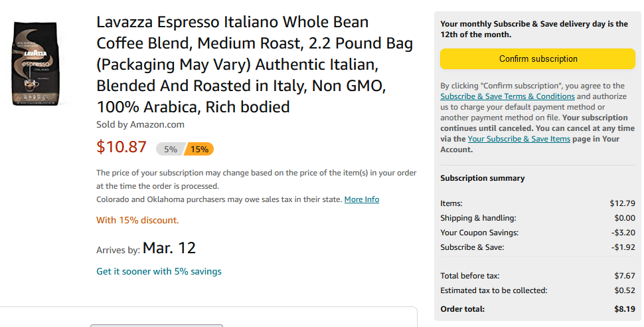Click the Subscription summary heading
The height and width of the screenshot is (327, 644).
pos(482,178)
